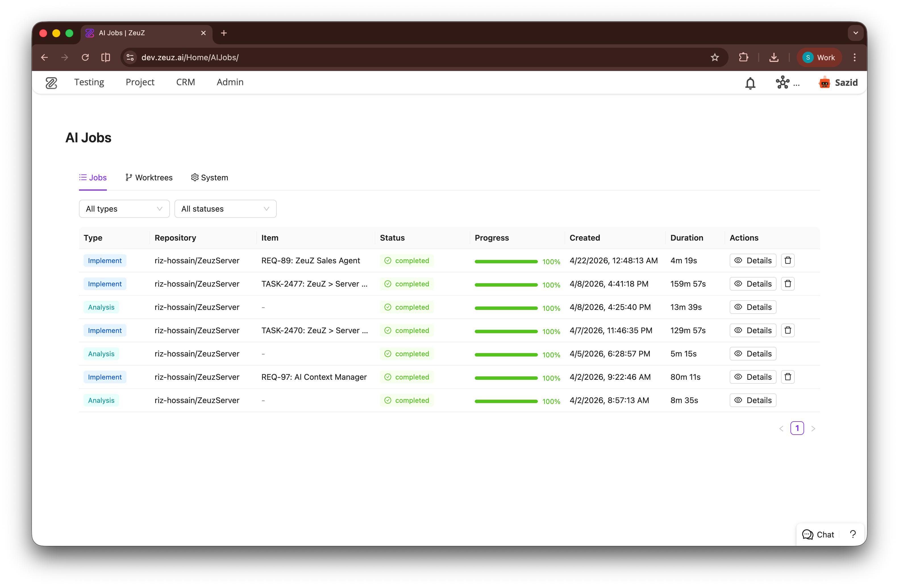Delete the TASK-2477 job with trash icon
Image resolution: width=899 pixels, height=588 pixels.
tap(788, 283)
